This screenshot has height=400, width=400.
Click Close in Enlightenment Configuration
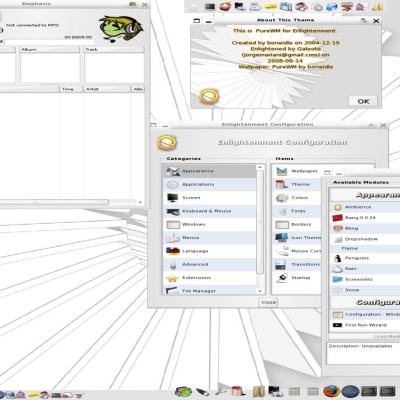pos(268,302)
